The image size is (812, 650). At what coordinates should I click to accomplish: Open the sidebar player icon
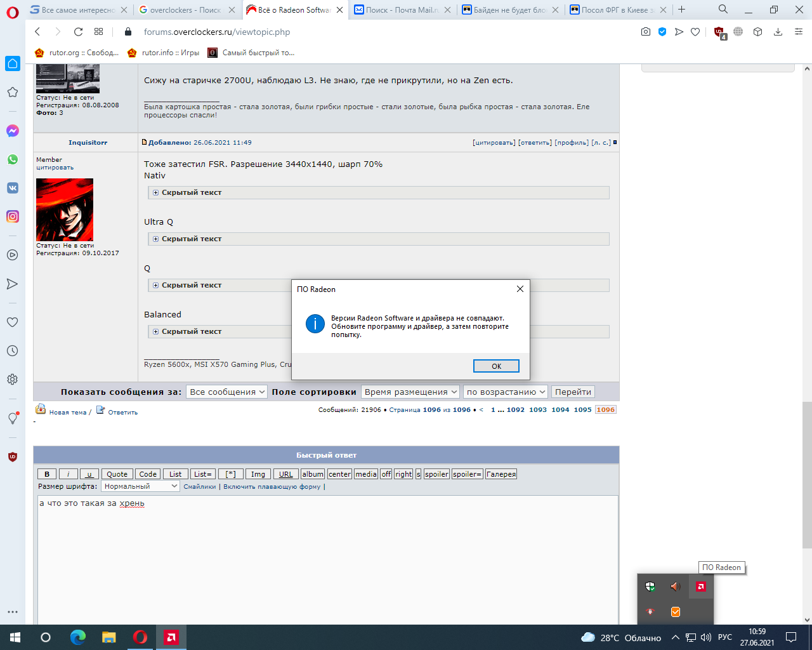point(12,255)
